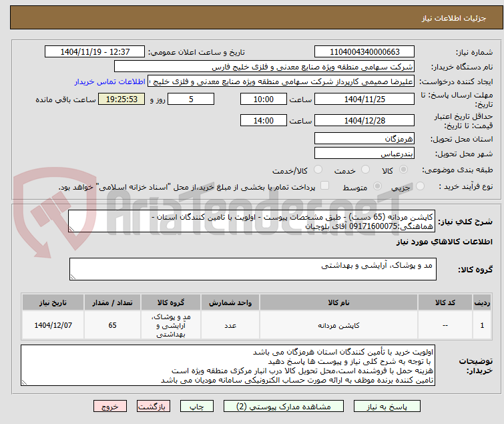
Task: Click the delivery city field بندرعباس
Action: coord(364,154)
